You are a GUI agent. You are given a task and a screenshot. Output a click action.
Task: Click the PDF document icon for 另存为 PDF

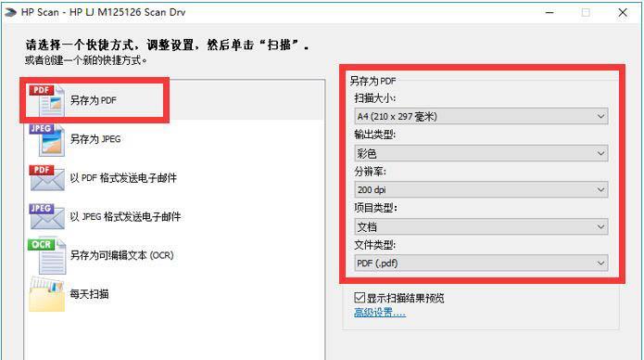[46, 100]
